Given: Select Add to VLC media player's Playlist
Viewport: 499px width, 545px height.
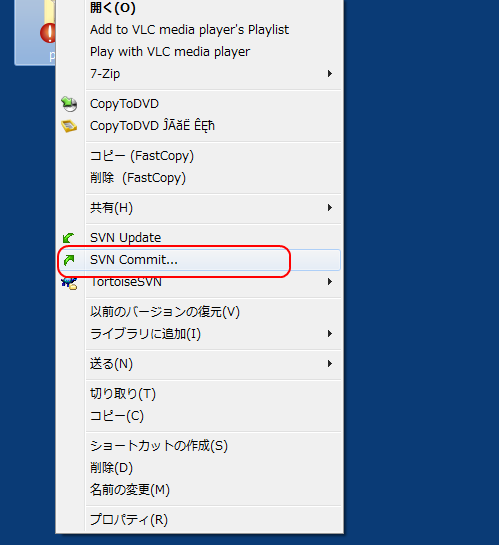Looking at the screenshot, I should (198, 30).
